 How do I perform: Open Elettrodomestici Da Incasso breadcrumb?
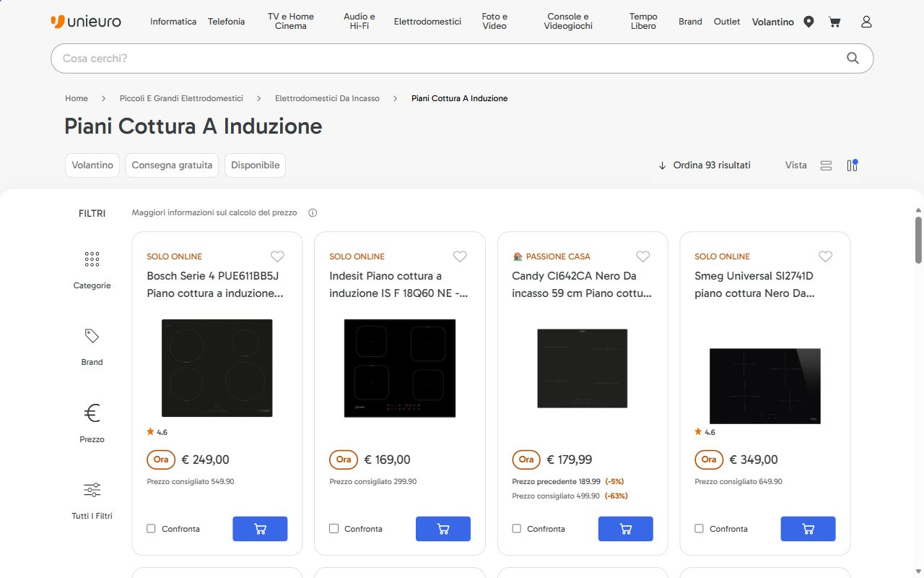[327, 98]
